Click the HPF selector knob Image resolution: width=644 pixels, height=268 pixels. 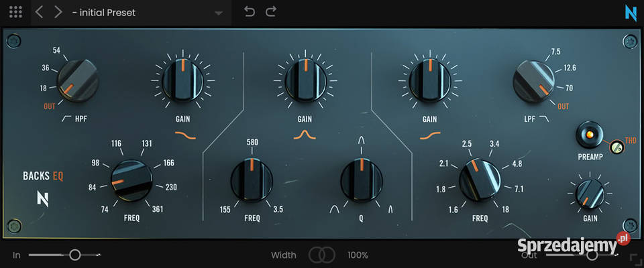tap(78, 81)
